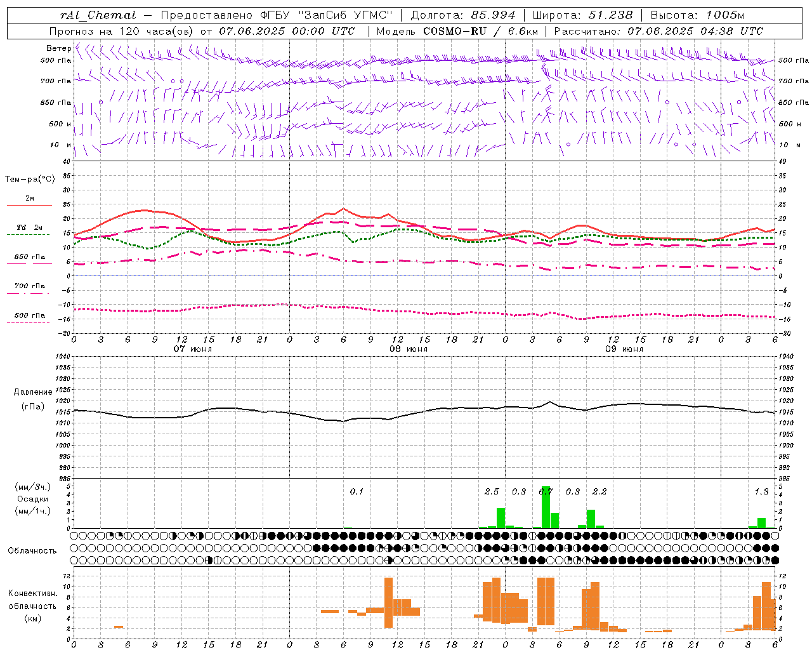
Task: Click the 07 июня date label
Action: (193, 349)
